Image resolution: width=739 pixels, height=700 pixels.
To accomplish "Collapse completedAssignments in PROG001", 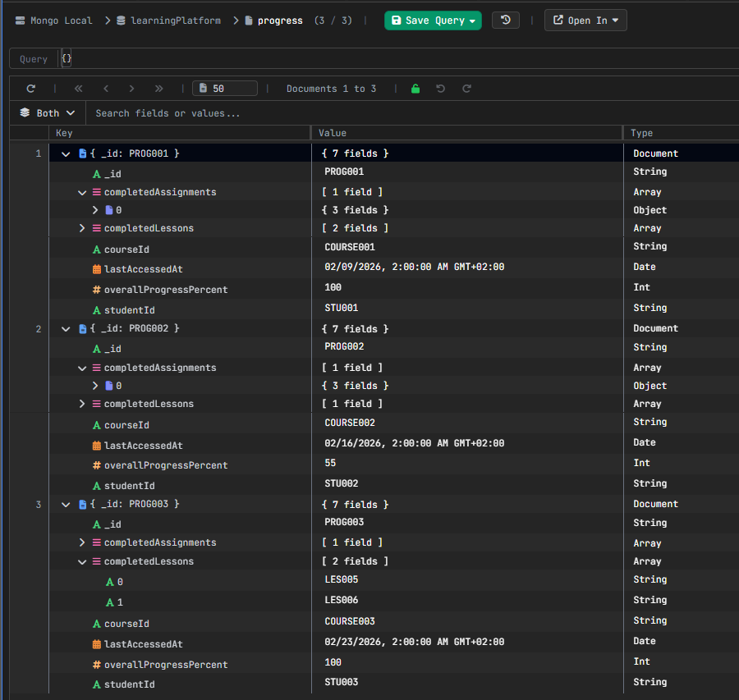I will [x=82, y=192].
